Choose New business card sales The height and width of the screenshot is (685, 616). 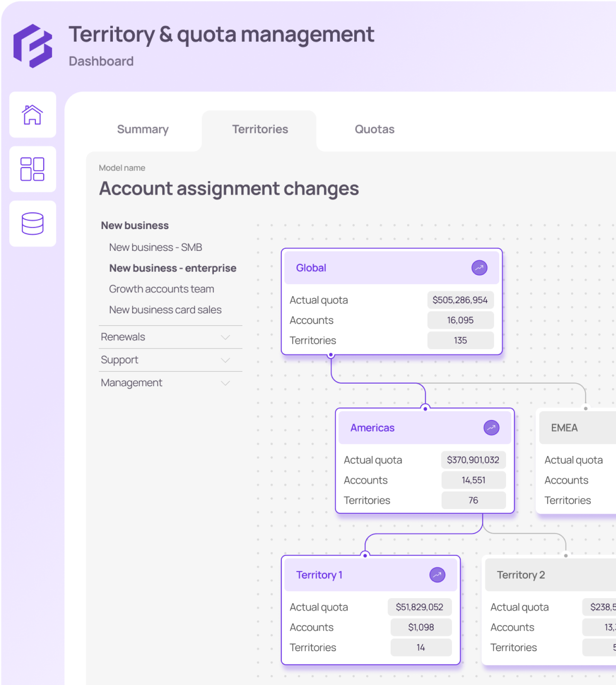165,310
